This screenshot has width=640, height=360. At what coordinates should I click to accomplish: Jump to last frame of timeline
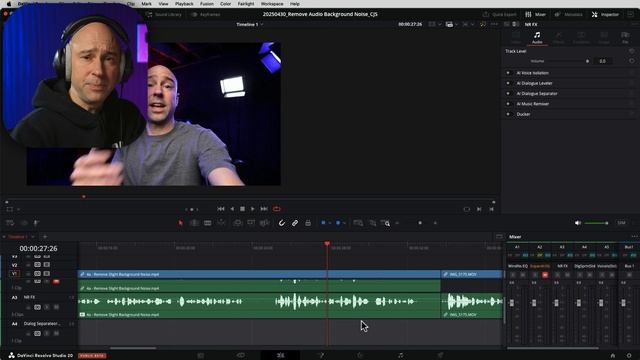coord(264,209)
